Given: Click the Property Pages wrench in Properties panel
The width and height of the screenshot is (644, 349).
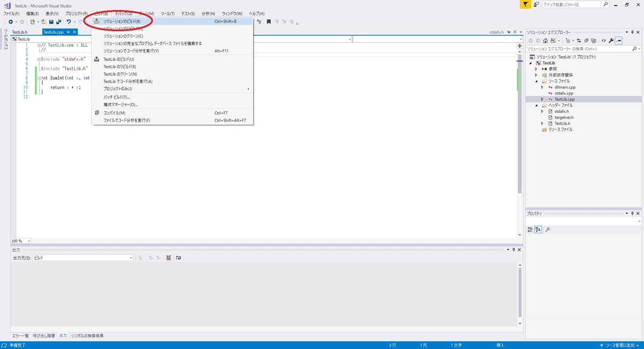Looking at the screenshot, I should (548, 229).
